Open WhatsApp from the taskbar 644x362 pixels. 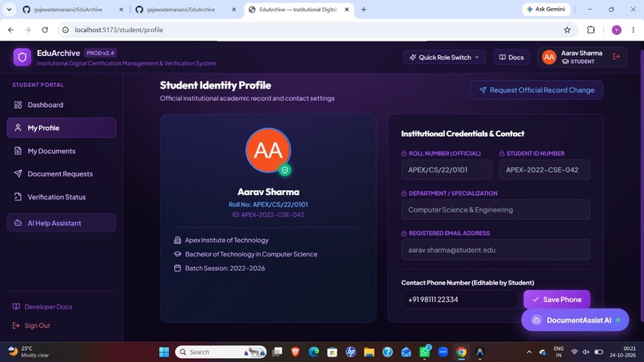425,352
